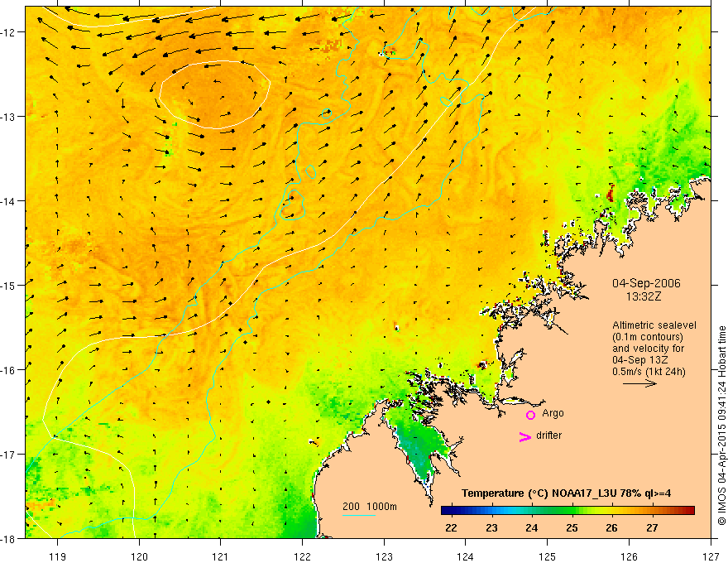Viewport: 728px width, 563px height.
Task: Click the color bar label '27'
Action: 652,528
